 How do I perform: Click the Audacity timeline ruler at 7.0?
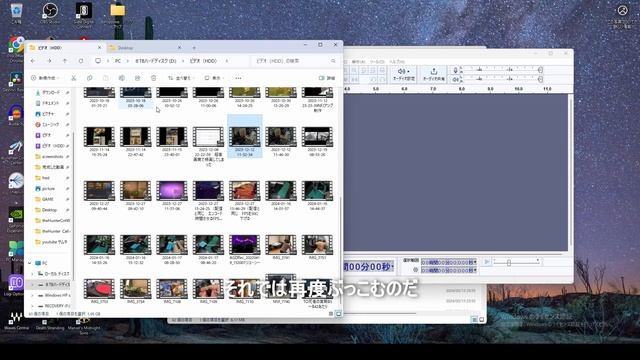pyautogui.click(x=433, y=89)
